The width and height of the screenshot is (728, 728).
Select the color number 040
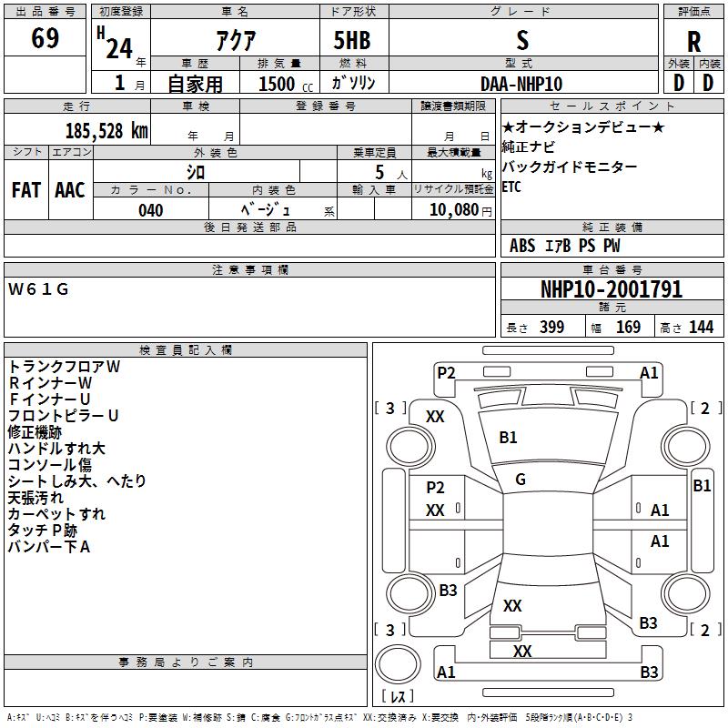[151, 210]
